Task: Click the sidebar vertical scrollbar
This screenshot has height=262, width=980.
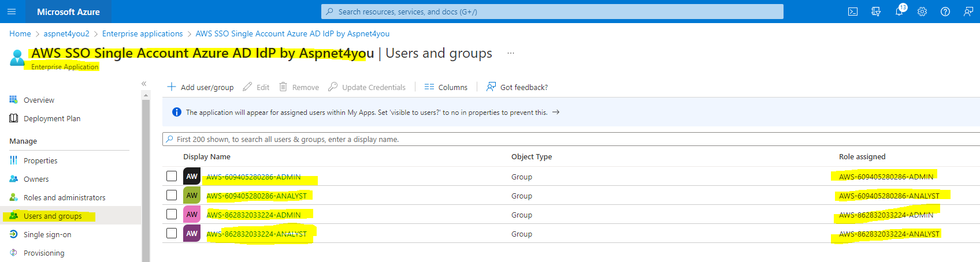Action: pos(146,180)
